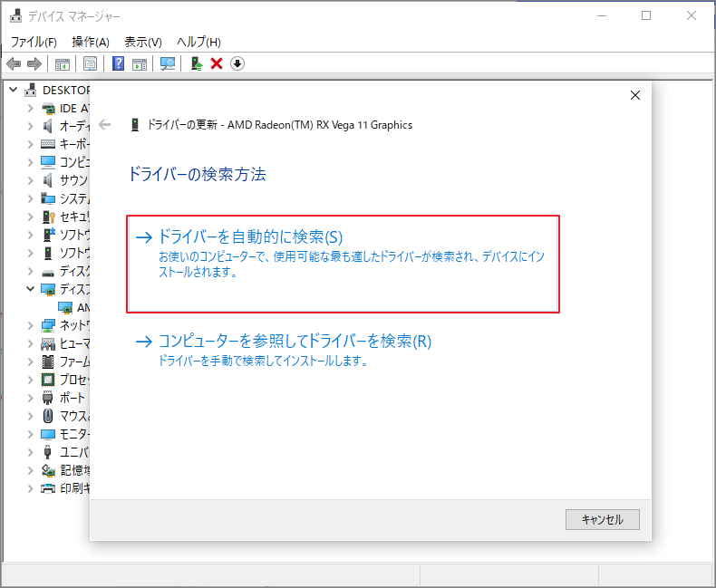The width and height of the screenshot is (716, 588).
Task: Select the 印刷 print queue icon
Action: tap(48, 488)
